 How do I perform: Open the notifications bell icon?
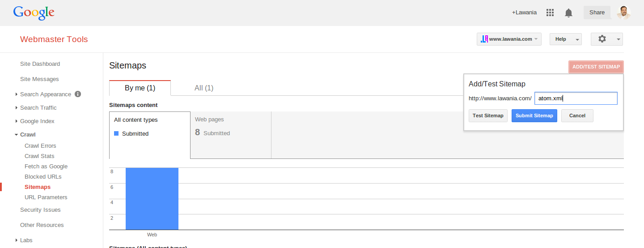click(x=569, y=13)
